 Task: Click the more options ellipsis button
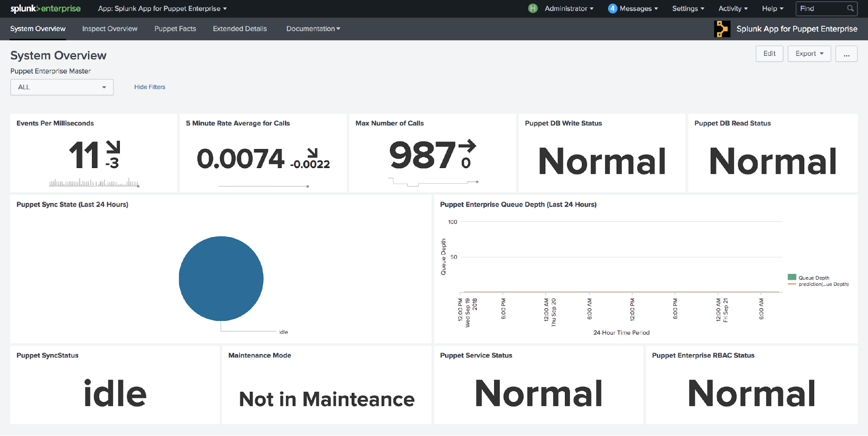846,53
